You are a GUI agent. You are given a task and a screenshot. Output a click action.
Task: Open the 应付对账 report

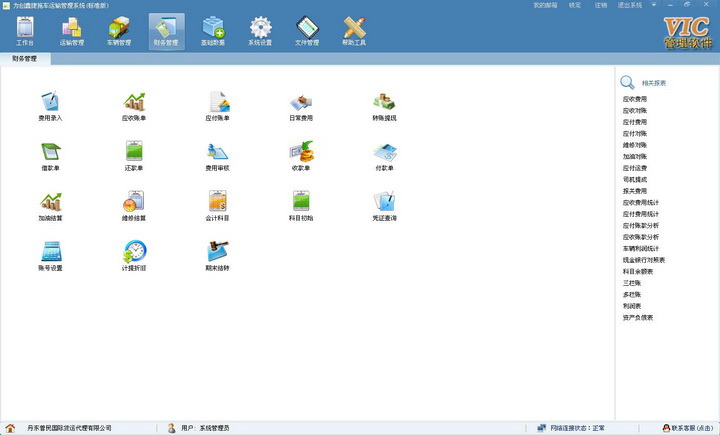tap(635, 134)
